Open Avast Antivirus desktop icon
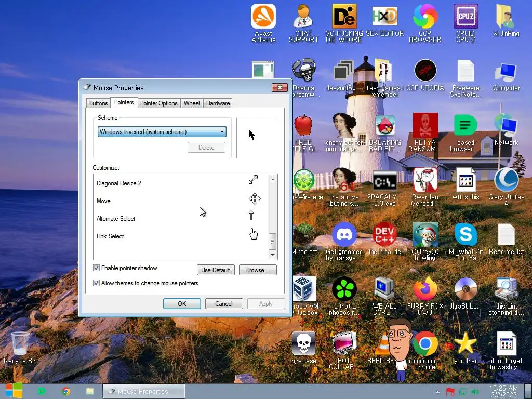The width and height of the screenshot is (532, 399). pyautogui.click(x=263, y=23)
